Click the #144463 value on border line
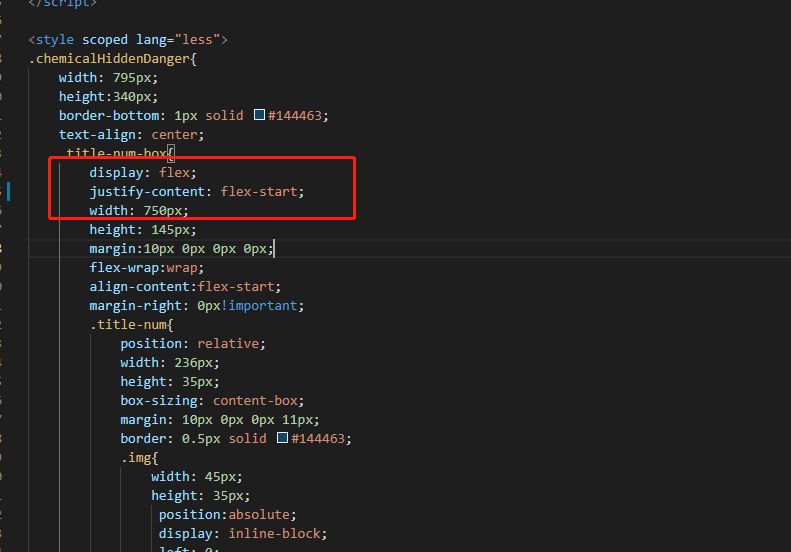791x552 pixels. pyautogui.click(x=318, y=438)
